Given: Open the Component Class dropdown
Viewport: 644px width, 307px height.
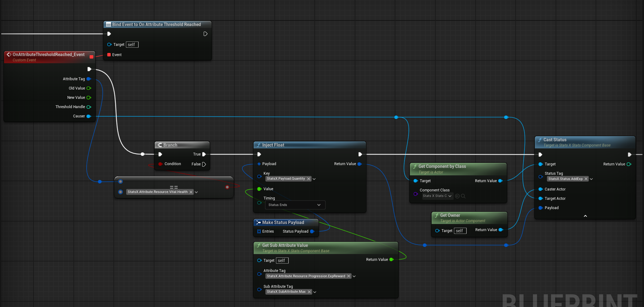Looking at the screenshot, I should pyautogui.click(x=437, y=196).
